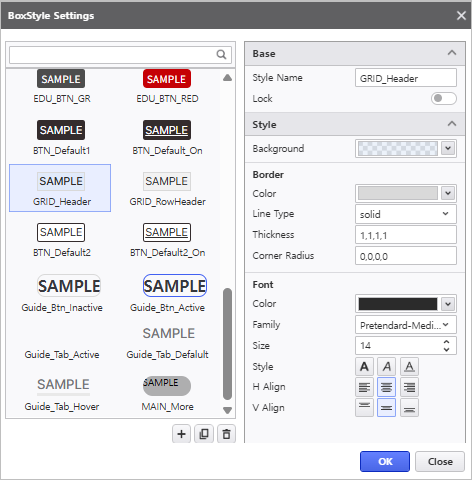Open the Line Type dropdown
The image size is (472, 480).
pyautogui.click(x=406, y=214)
